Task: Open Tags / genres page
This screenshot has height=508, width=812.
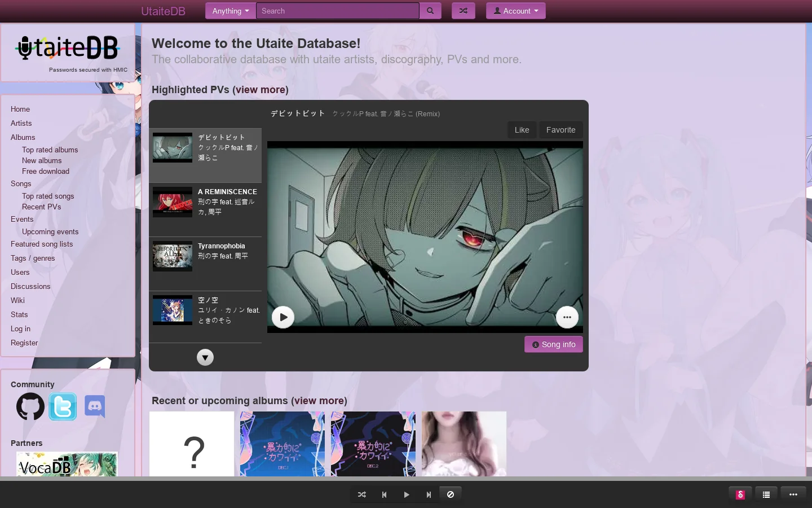Action: 33,258
